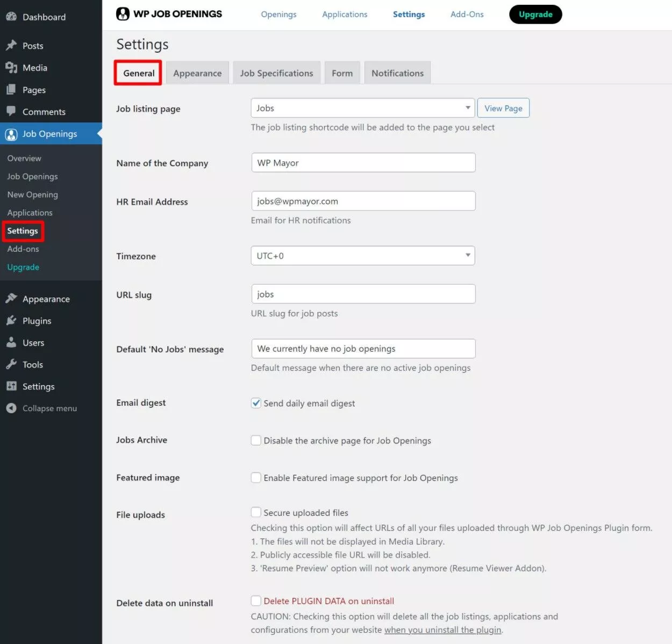Open Add-Ons in top navigation
The width and height of the screenshot is (672, 644).
click(x=467, y=15)
